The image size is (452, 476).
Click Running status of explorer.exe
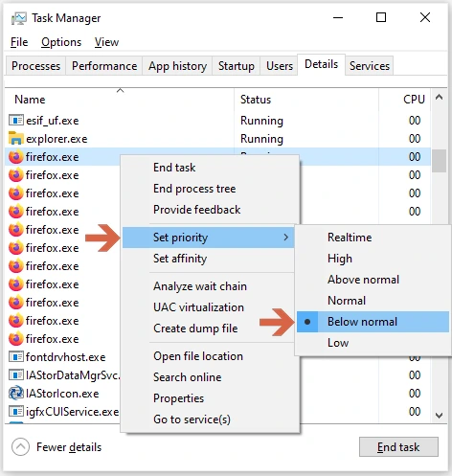click(x=261, y=139)
